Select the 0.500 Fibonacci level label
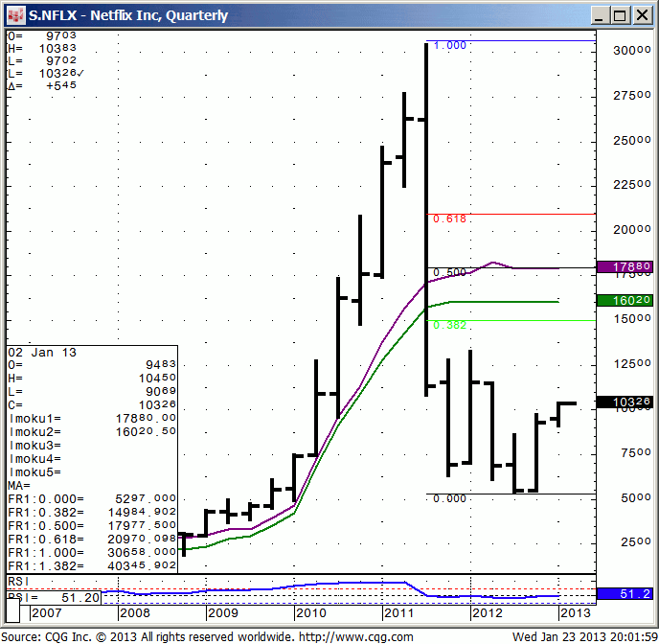The image size is (659, 644). (x=449, y=272)
